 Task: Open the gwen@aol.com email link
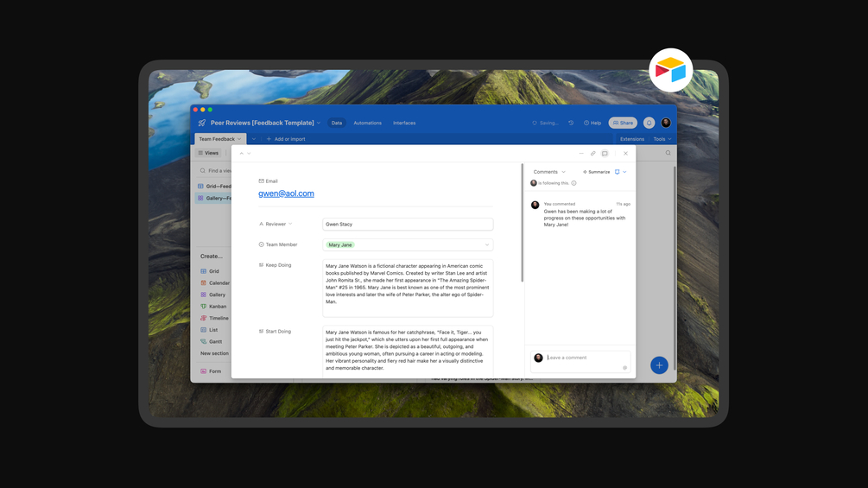click(x=286, y=193)
